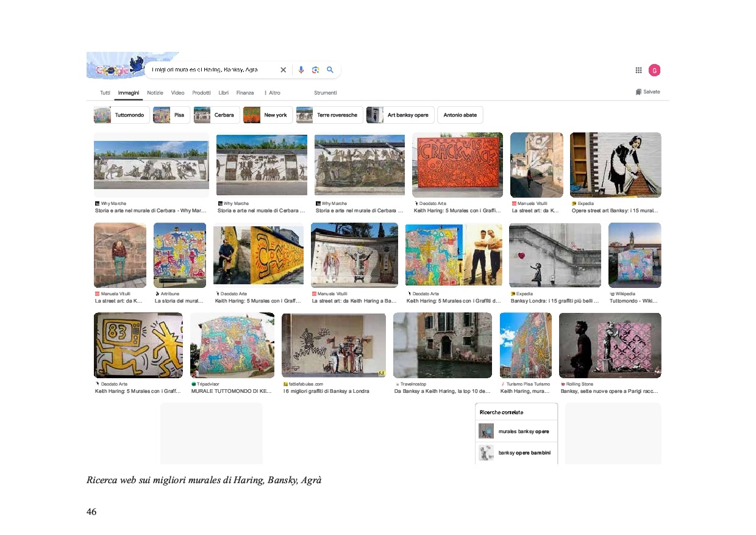Open the yellow 83 Keith Haring image

(x=138, y=345)
